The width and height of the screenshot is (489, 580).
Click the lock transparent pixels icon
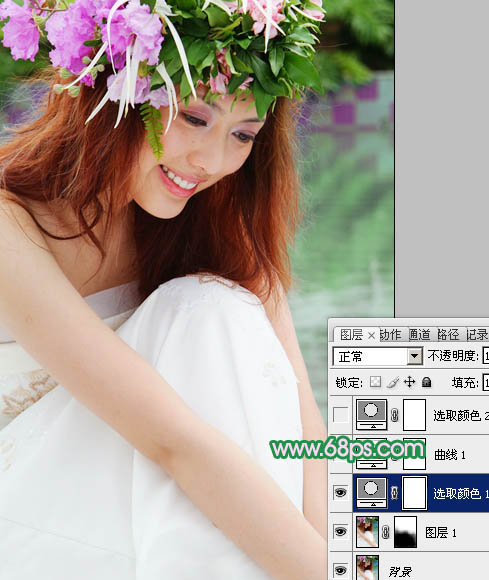375,382
